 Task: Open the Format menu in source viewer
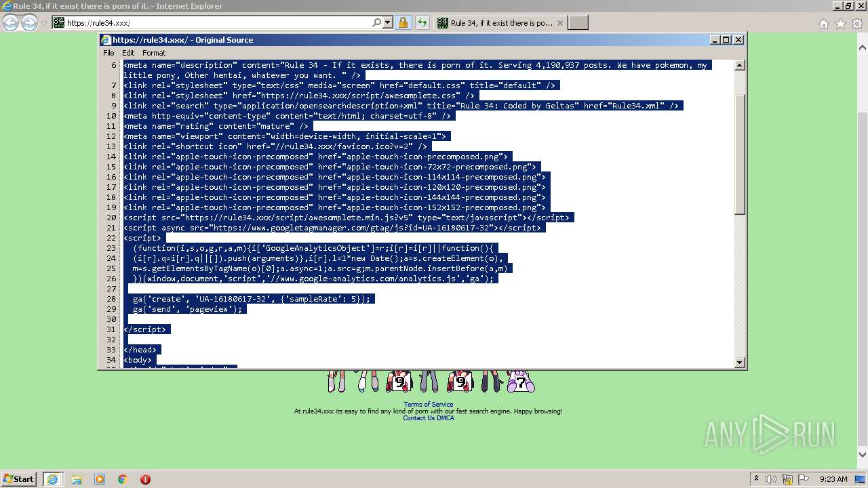154,53
